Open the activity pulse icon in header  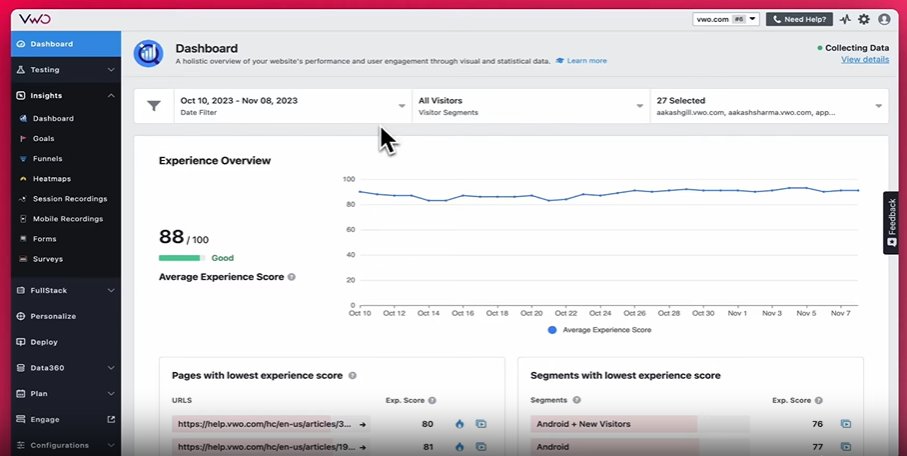(845, 19)
